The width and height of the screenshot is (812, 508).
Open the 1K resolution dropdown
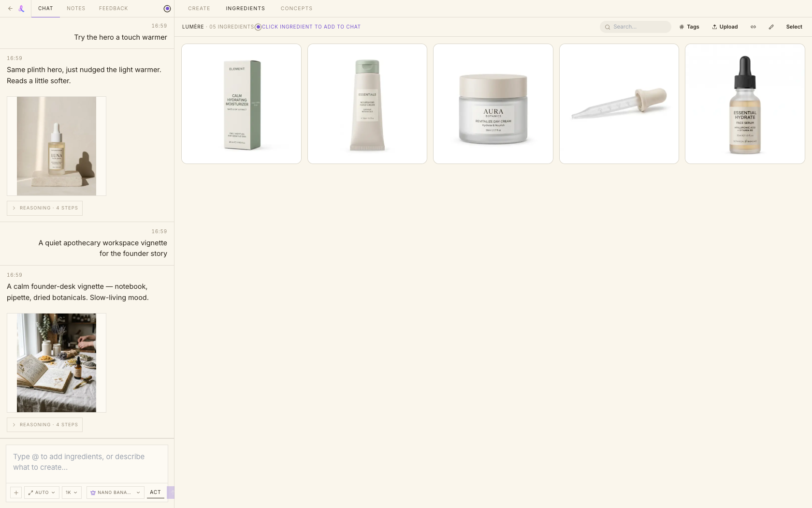pos(72,493)
